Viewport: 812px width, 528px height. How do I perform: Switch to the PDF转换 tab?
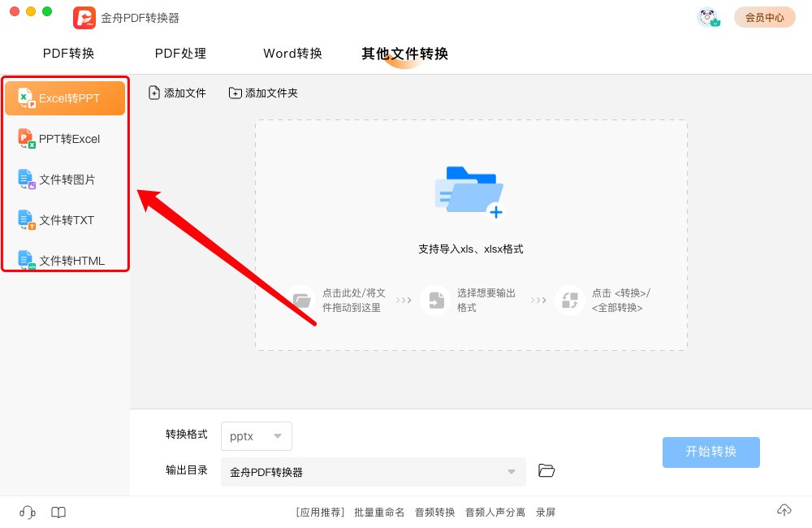tap(68, 53)
